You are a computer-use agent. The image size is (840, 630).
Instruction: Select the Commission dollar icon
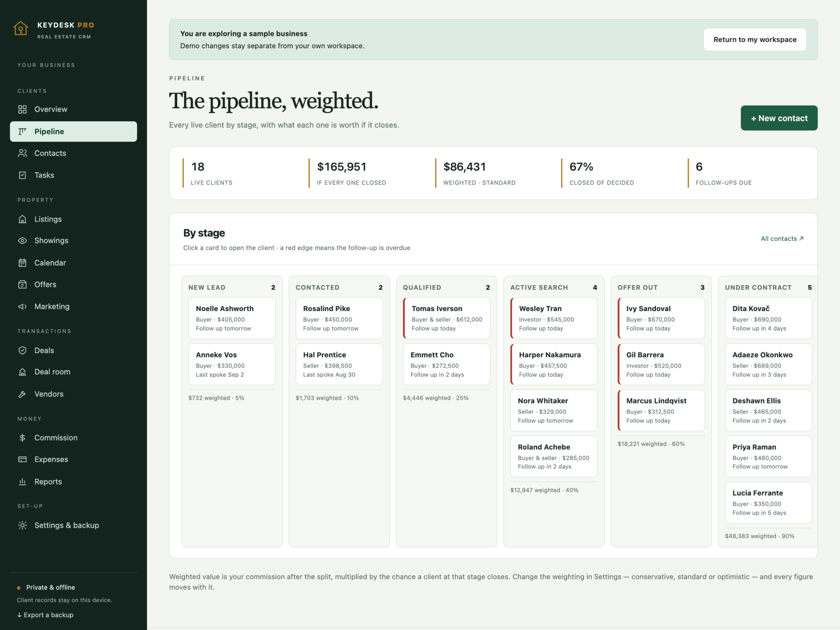22,437
